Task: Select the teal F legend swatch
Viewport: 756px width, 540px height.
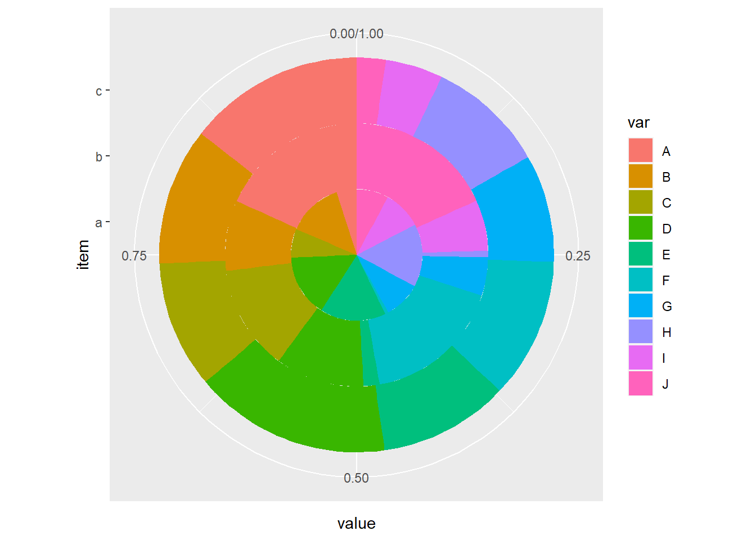Action: tap(640, 280)
